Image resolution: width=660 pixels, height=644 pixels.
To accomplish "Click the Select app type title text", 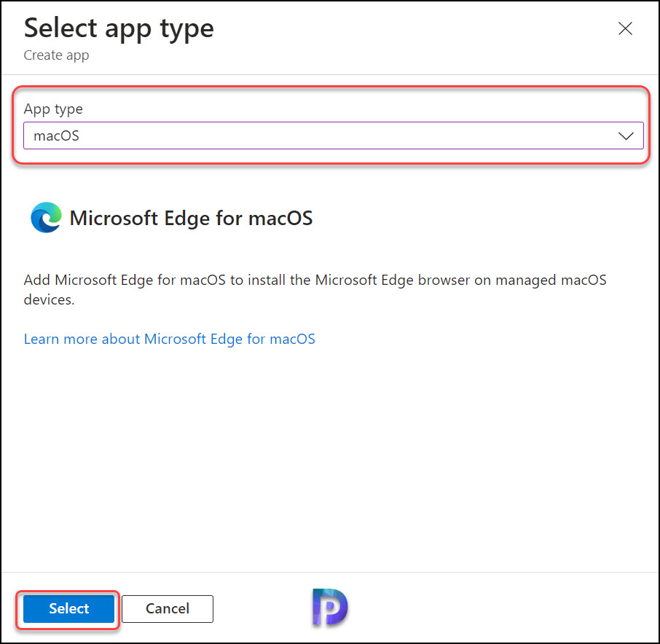I will (119, 28).
